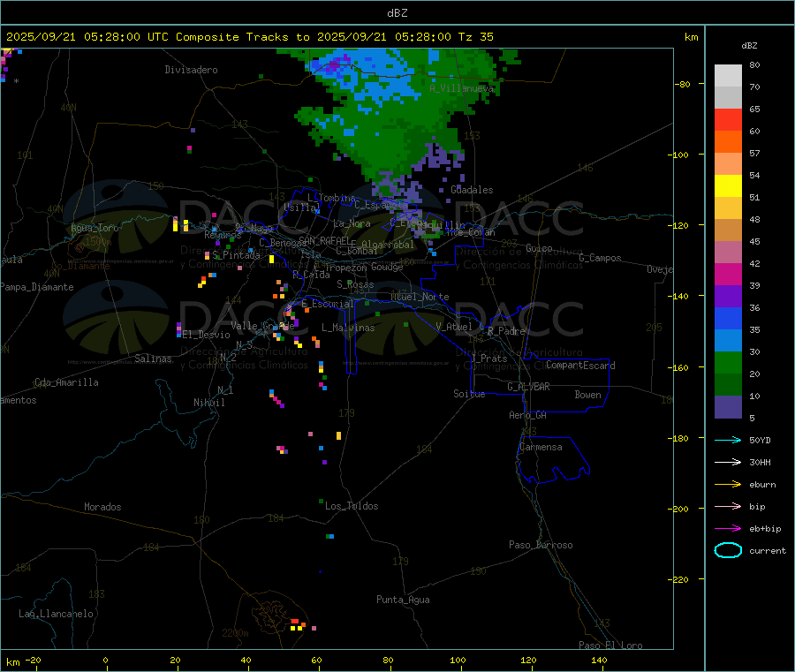The width and height of the screenshot is (795, 672).
Task: Click the 'eburn' legend label
Action: 762,485
